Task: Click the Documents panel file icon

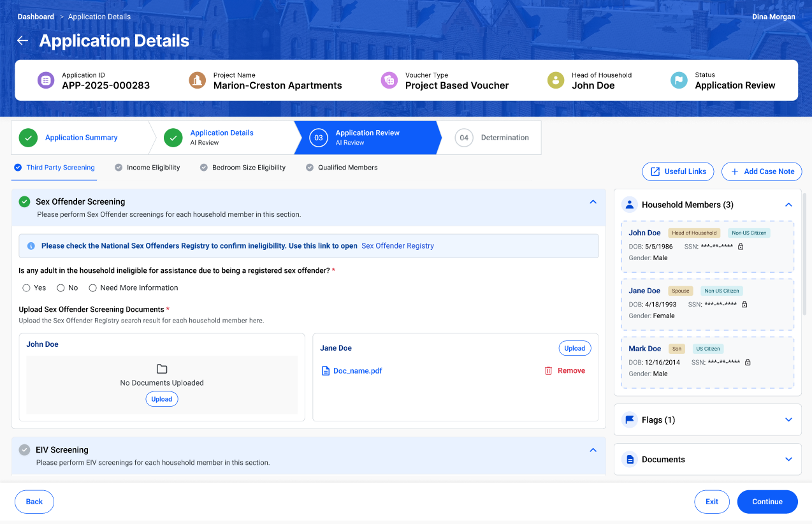Action: (630, 460)
